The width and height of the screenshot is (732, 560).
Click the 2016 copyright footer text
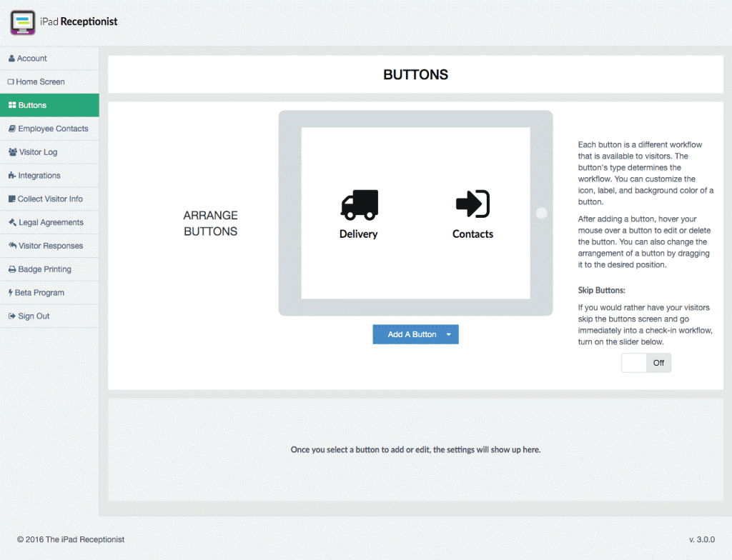[x=71, y=539]
